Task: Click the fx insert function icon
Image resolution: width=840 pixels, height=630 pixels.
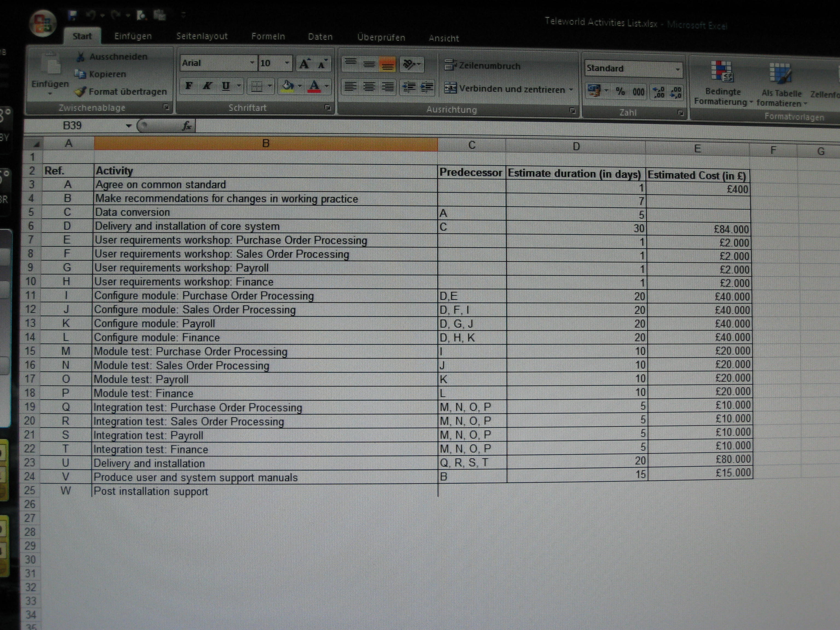Action: click(x=186, y=126)
